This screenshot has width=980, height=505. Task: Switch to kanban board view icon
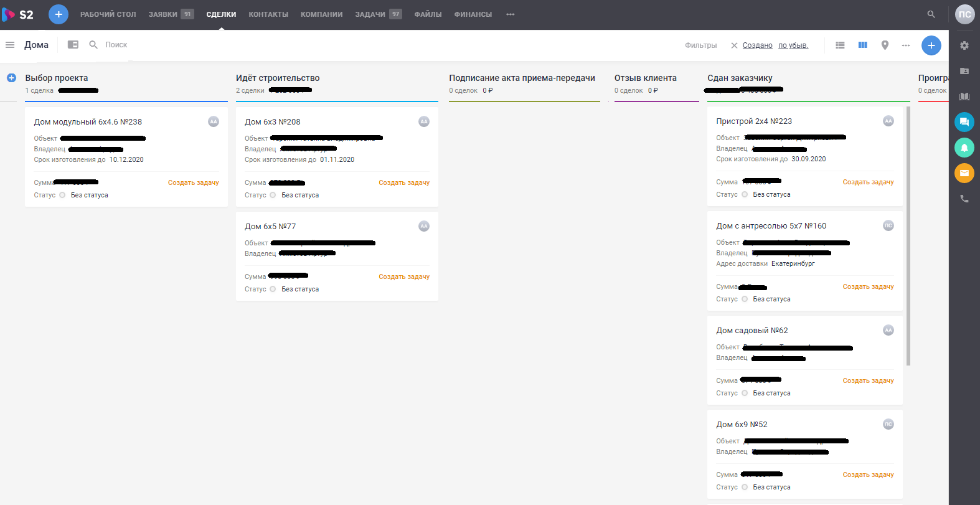point(862,45)
